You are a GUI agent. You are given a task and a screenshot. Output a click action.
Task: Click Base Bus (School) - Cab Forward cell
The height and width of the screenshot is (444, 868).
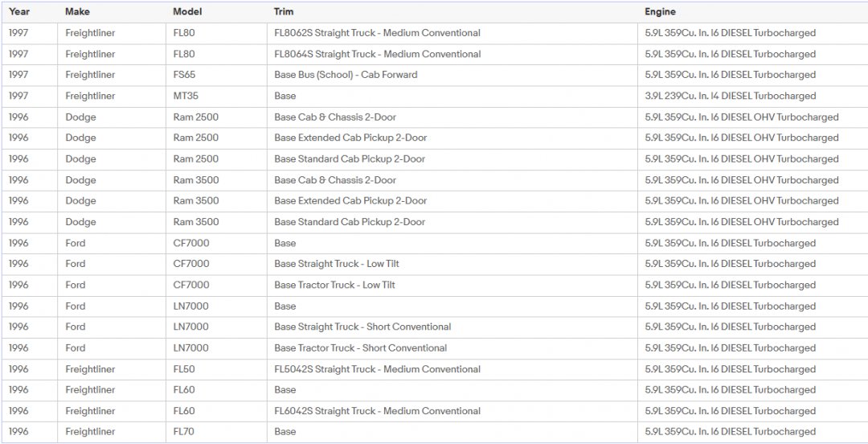click(346, 75)
